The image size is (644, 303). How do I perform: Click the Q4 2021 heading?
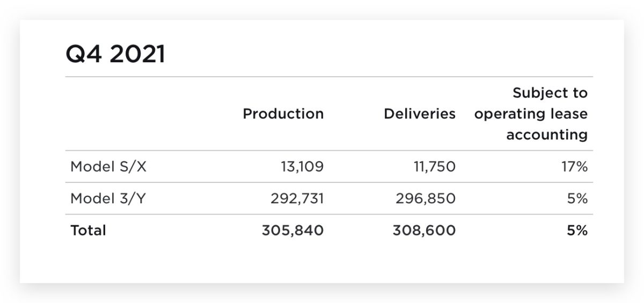(x=115, y=55)
